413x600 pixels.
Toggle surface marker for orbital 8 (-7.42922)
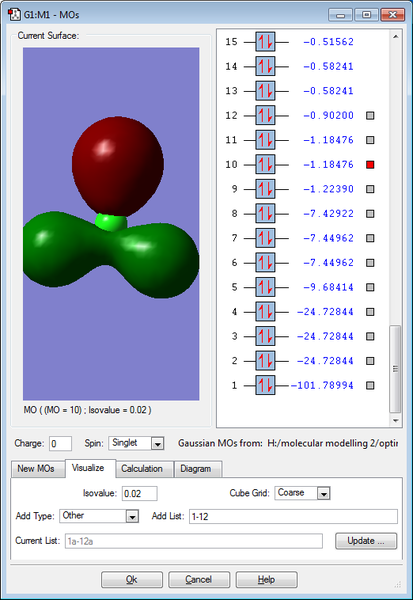pos(370,214)
